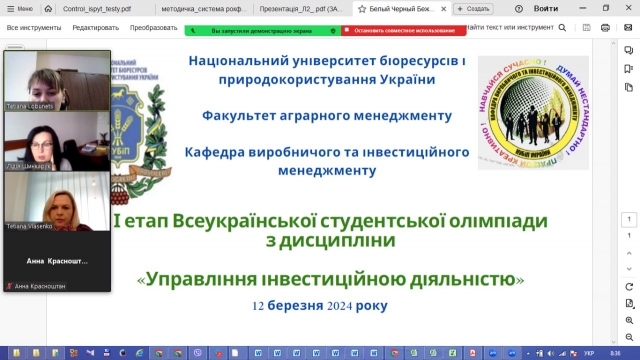Switch the УКР input language indicator
The image size is (640, 360).
click(x=589, y=353)
